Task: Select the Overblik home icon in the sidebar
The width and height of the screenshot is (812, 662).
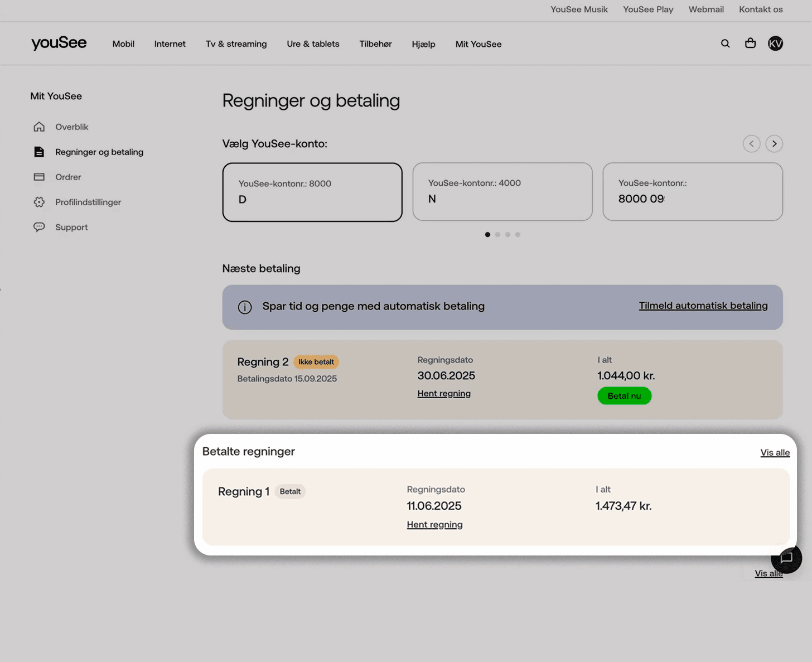Action: (39, 127)
